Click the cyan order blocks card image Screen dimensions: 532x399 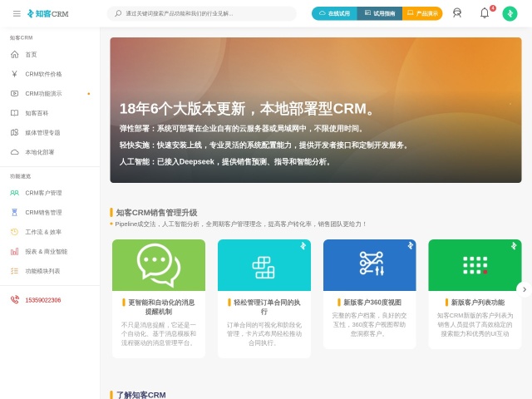point(264,265)
